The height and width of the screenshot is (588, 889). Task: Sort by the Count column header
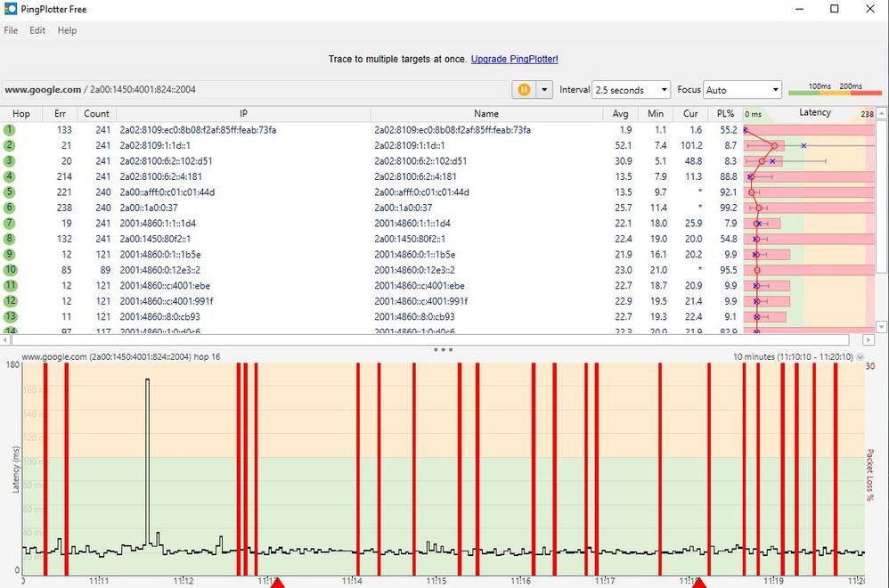coord(96,113)
